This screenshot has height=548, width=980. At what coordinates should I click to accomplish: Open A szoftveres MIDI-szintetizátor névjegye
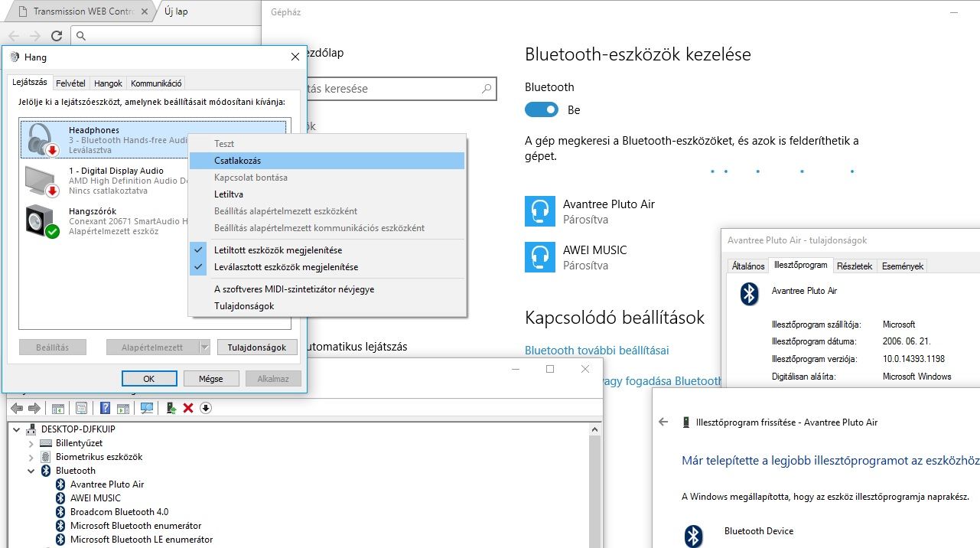click(327, 289)
